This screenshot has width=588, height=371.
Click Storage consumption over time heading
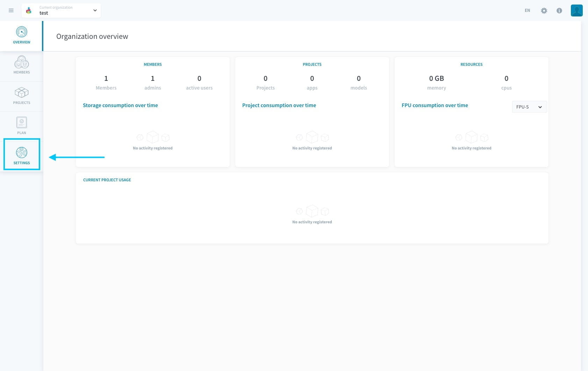tap(120, 105)
